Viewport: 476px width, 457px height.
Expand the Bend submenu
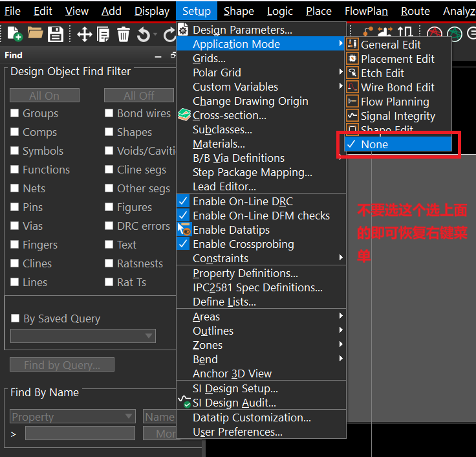pos(261,359)
